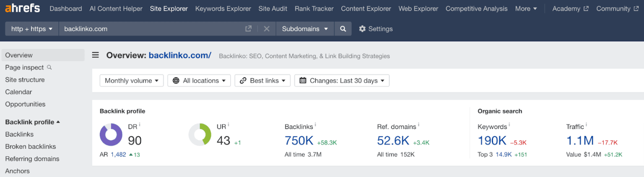The width and height of the screenshot is (644, 177).
Task: Open the protocol http + https dropdown
Action: (x=32, y=29)
